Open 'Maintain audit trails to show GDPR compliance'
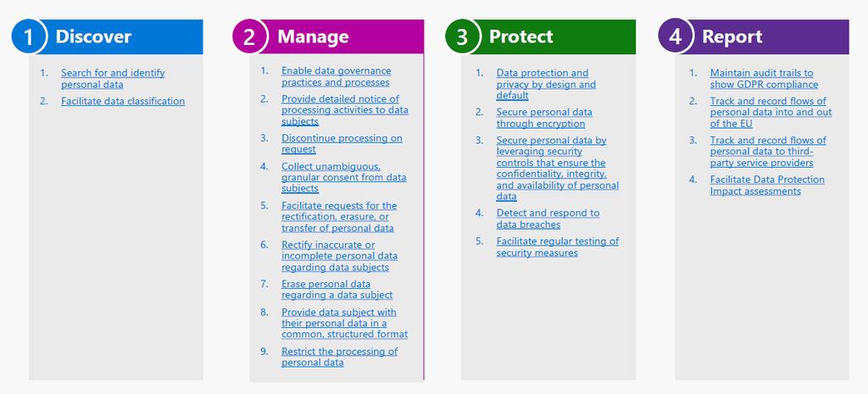This screenshot has height=394, width=868. pyautogui.click(x=764, y=79)
